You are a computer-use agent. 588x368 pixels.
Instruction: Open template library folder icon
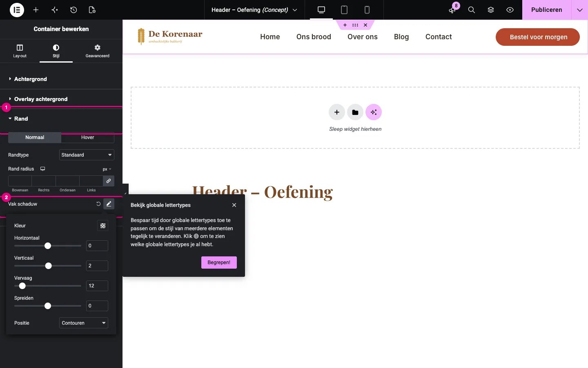pyautogui.click(x=355, y=112)
